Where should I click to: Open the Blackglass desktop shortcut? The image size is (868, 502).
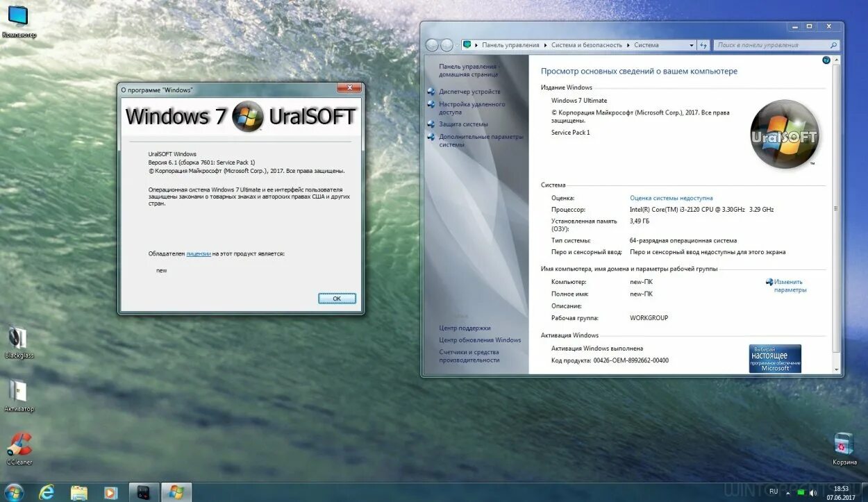pos(18,342)
